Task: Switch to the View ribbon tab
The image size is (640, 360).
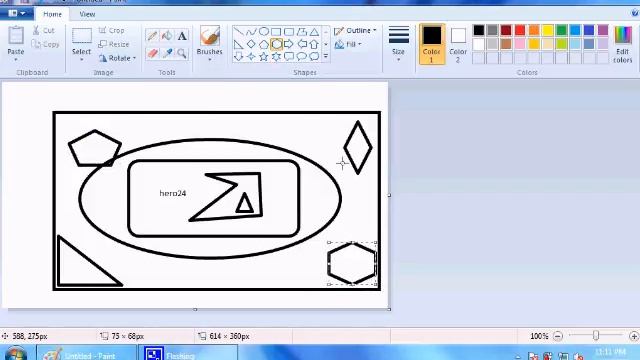Action: (x=87, y=14)
